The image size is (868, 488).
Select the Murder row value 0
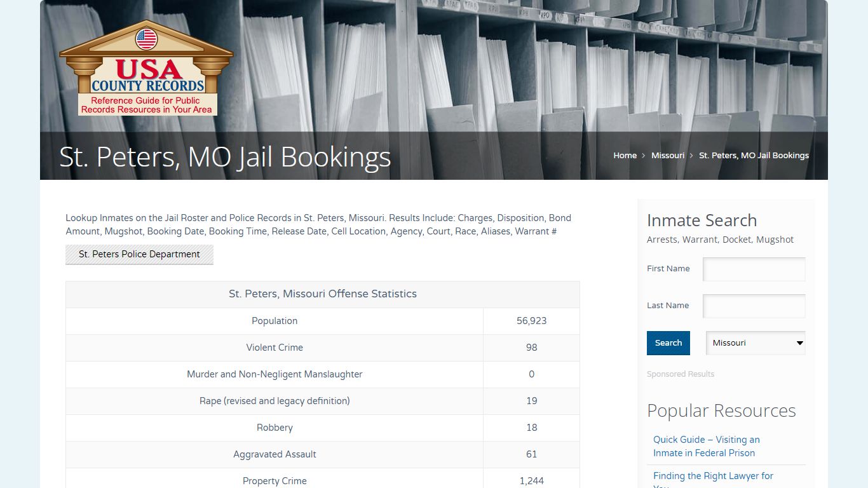(x=532, y=374)
